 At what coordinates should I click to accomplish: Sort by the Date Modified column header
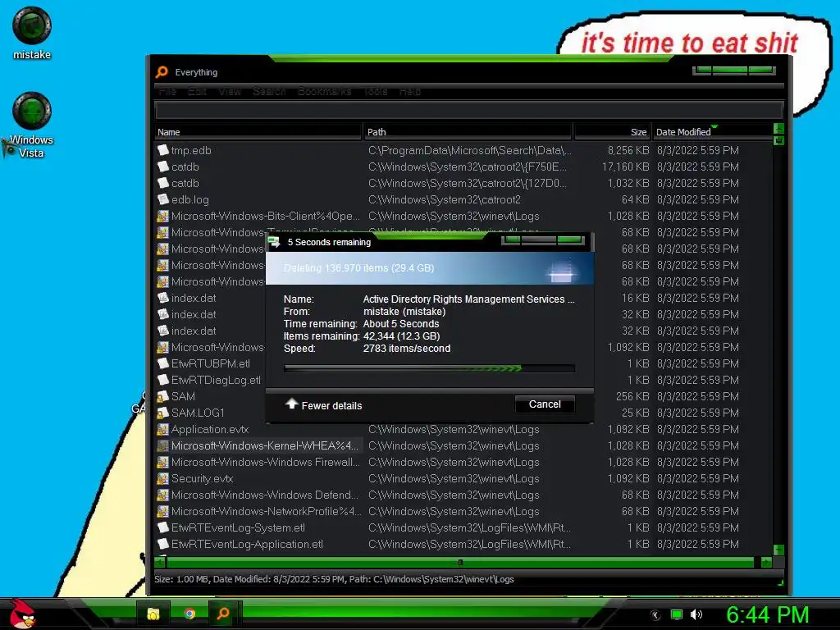[x=712, y=132]
